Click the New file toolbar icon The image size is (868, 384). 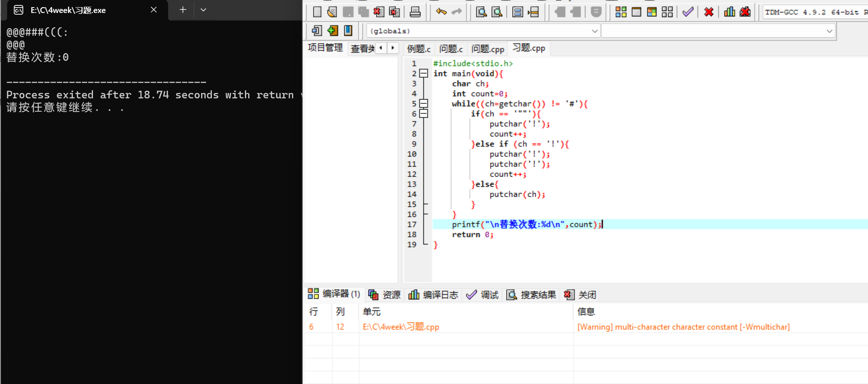tap(317, 12)
